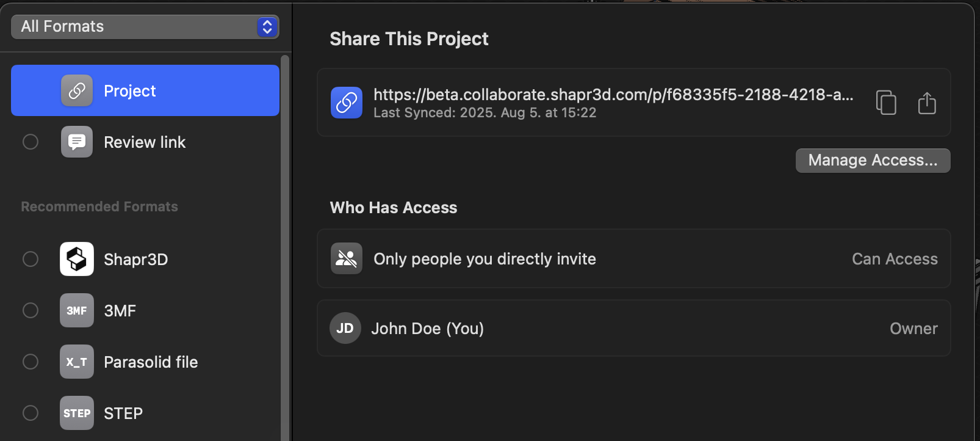Select the Project export option
This screenshot has width=980, height=441.
coord(145,90)
